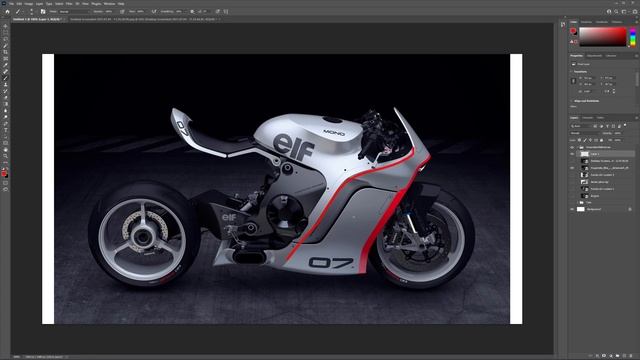Screen dimensions: 640x360
Task: Toggle link width and height in Properties
Action: click(573, 81)
